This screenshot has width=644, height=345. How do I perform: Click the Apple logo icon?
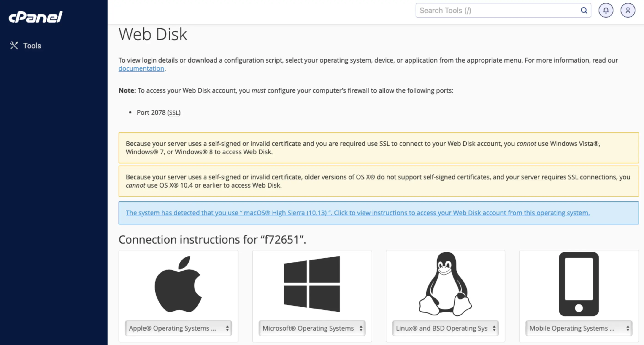point(178,284)
